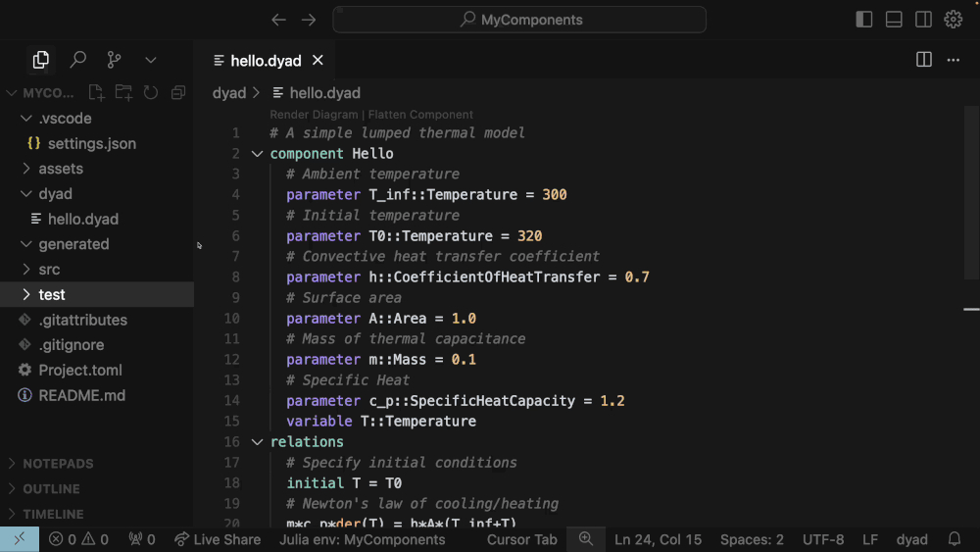The width and height of the screenshot is (980, 552).
Task: Click the MyComponents search box
Action: click(x=519, y=20)
